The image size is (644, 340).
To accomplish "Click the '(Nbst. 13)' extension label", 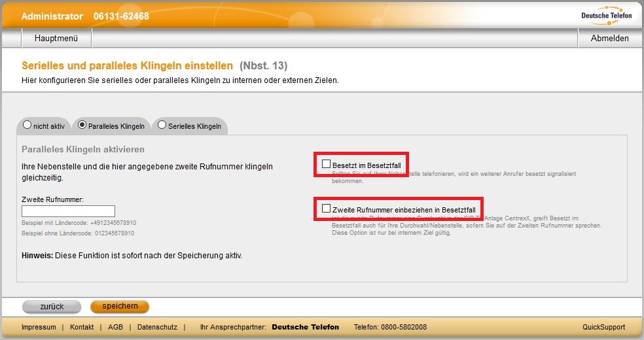I will 263,65.
